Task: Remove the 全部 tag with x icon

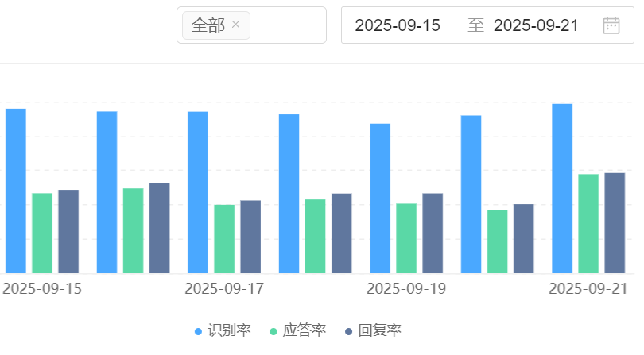Action: [x=235, y=25]
